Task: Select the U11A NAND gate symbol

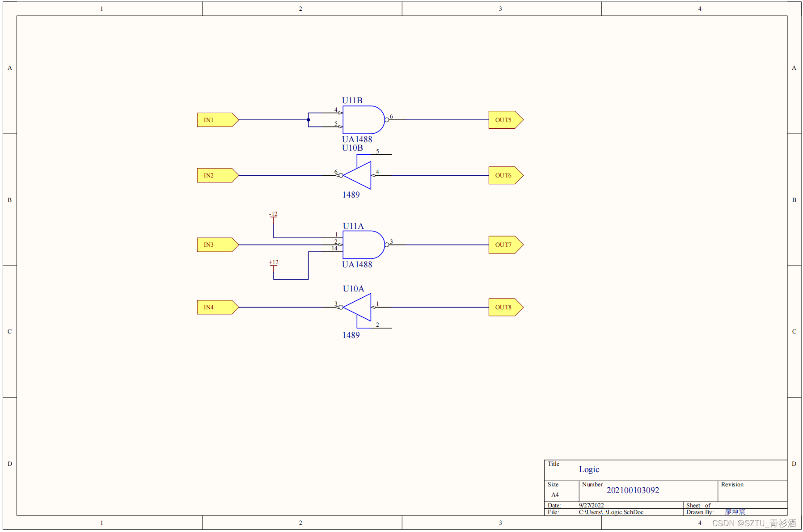Action: click(x=363, y=245)
